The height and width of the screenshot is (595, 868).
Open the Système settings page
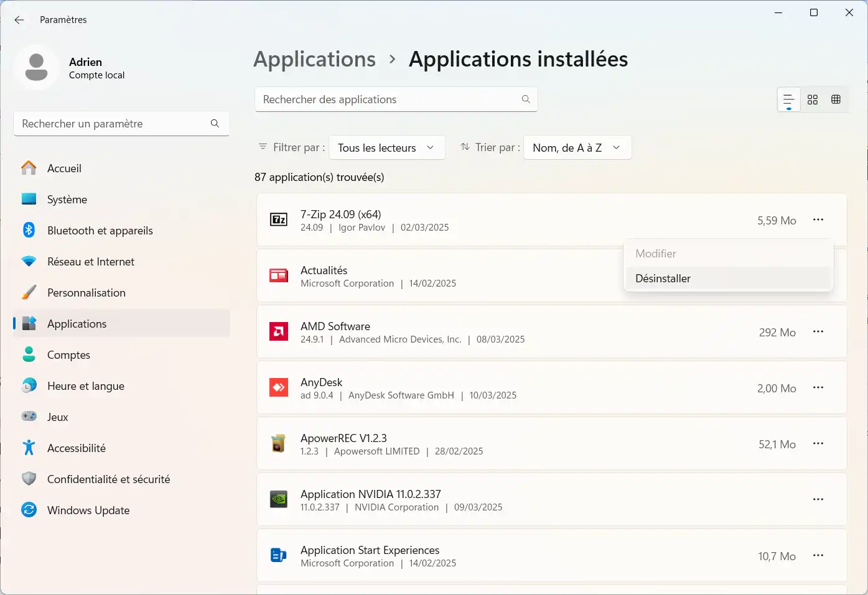[x=121, y=200]
